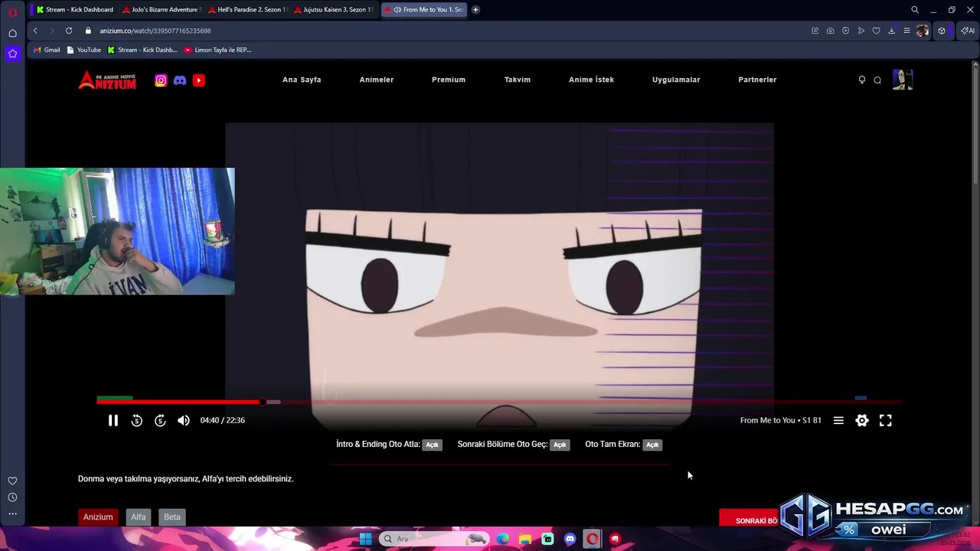Open Opera main menu icon
This screenshot has width=980, height=551.
[12, 12]
